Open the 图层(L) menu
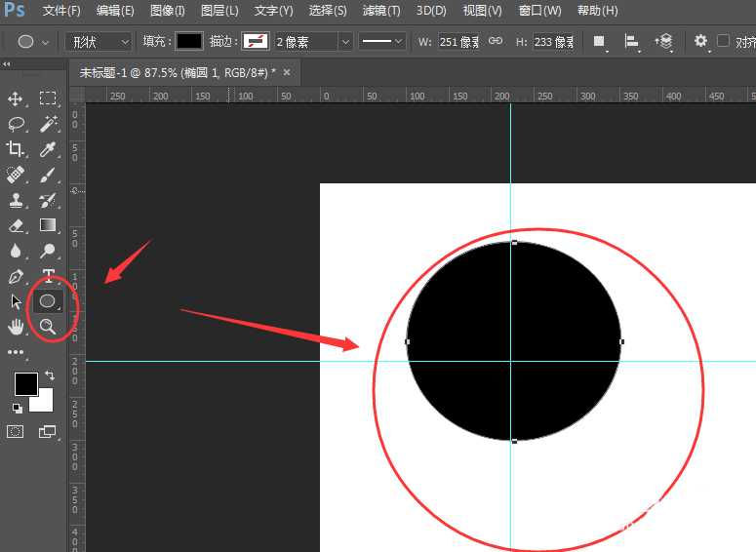Viewport: 756px width, 552px height. click(x=219, y=11)
